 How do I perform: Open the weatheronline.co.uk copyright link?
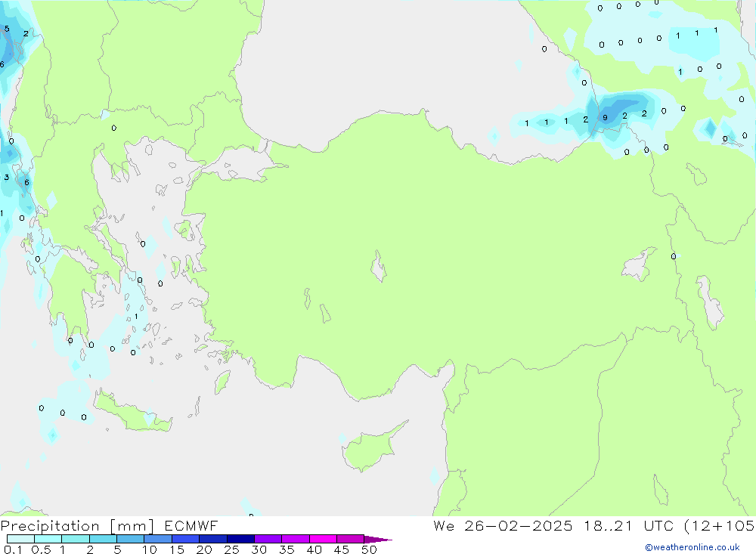(x=692, y=547)
